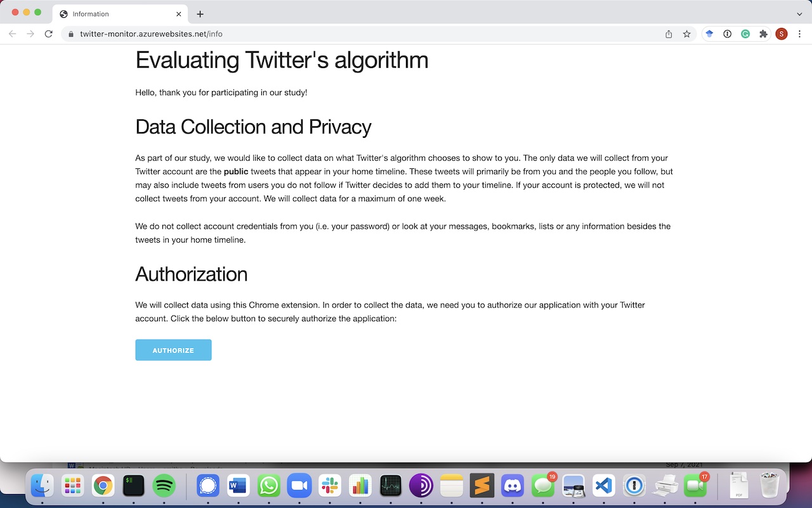
Task: Reload the page with the refresh icon
Action: coord(48,34)
